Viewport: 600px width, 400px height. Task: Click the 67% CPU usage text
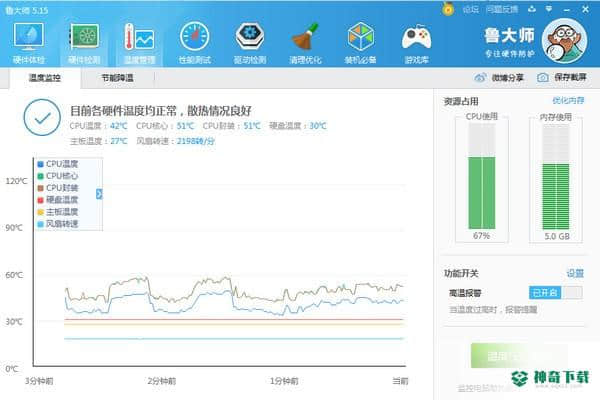click(481, 236)
